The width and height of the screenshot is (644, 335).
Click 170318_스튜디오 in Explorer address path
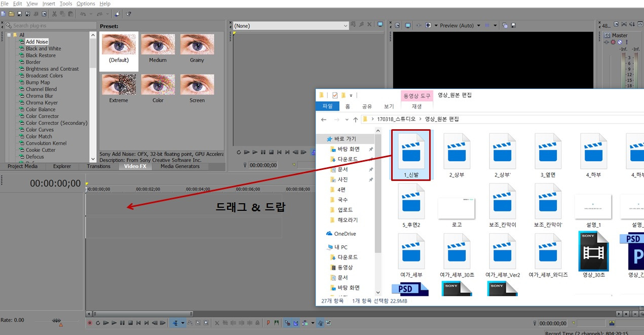tap(396, 119)
